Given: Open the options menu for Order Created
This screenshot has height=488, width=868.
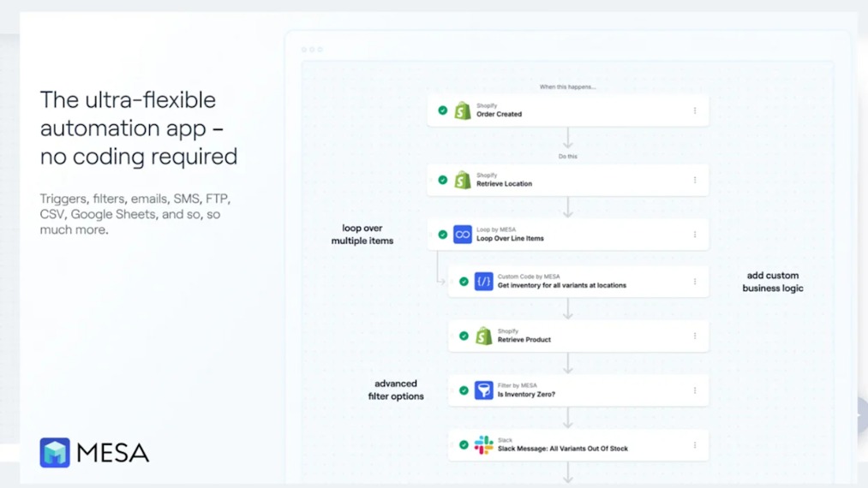Looking at the screenshot, I should (695, 110).
